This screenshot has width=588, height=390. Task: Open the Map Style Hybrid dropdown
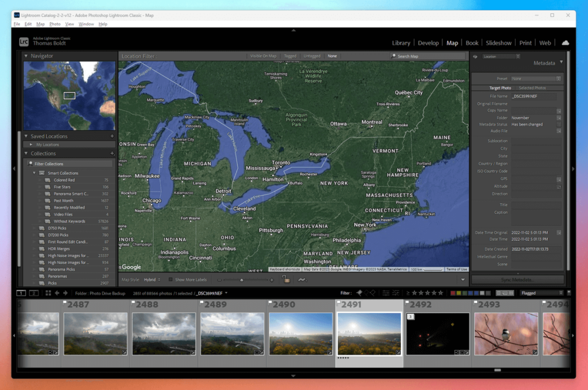pos(152,280)
